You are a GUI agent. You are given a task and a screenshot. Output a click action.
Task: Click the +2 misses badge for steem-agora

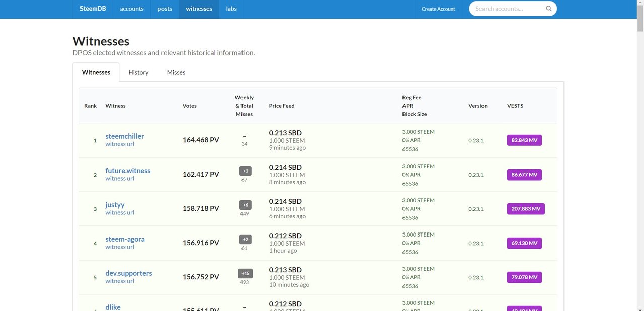click(x=245, y=239)
